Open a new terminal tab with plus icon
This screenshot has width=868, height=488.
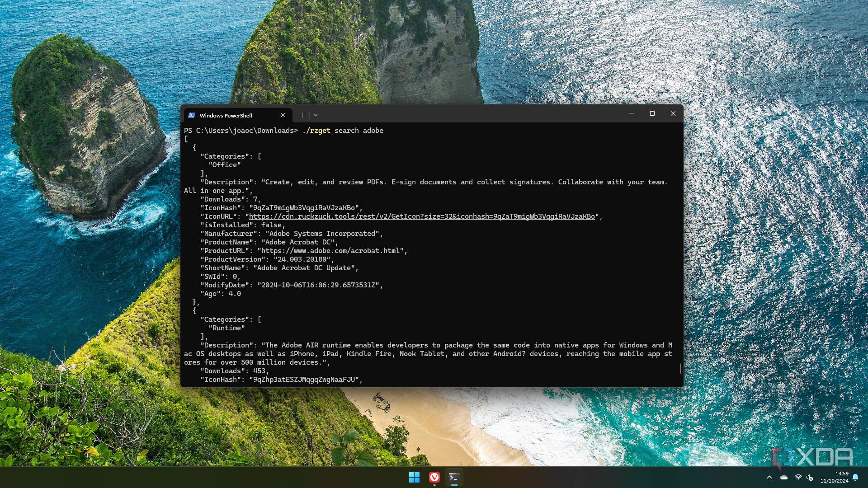click(x=302, y=115)
